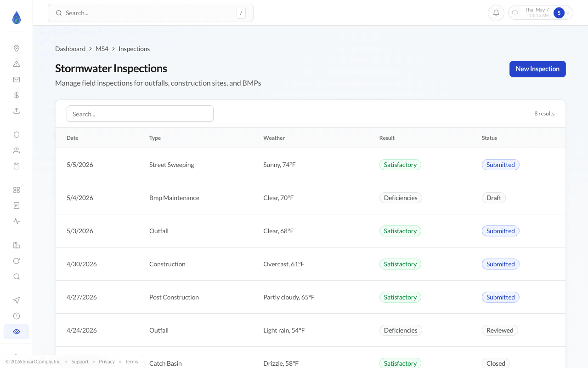
Task: Open the document page icon in sidebar
Action: [17, 206]
